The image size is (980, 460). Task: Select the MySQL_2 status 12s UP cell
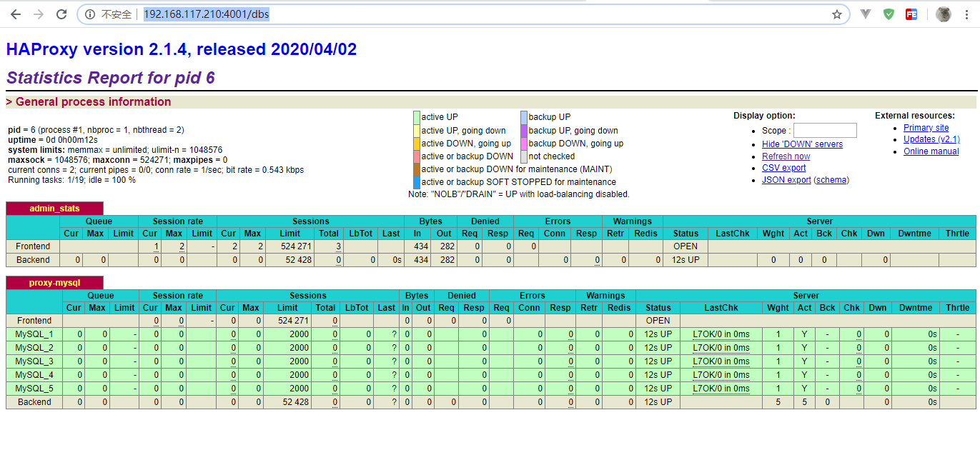click(x=658, y=348)
